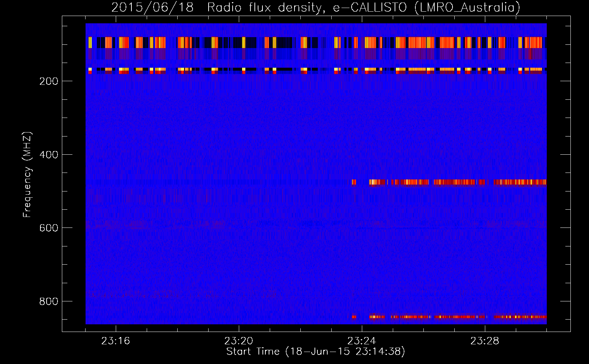This screenshot has height=364, width=589.
Task: Click the 200 frequency tick label
Action: (x=49, y=81)
